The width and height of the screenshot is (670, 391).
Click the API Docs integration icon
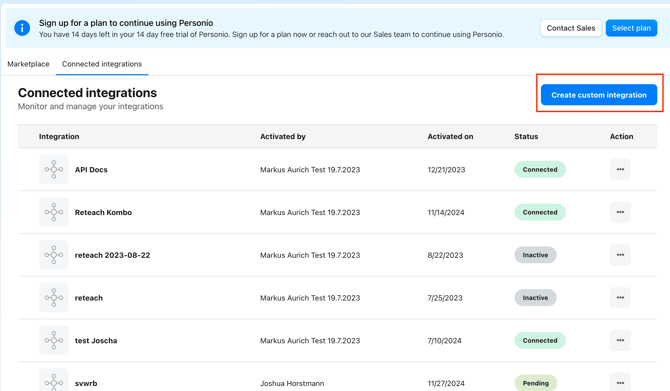(54, 169)
